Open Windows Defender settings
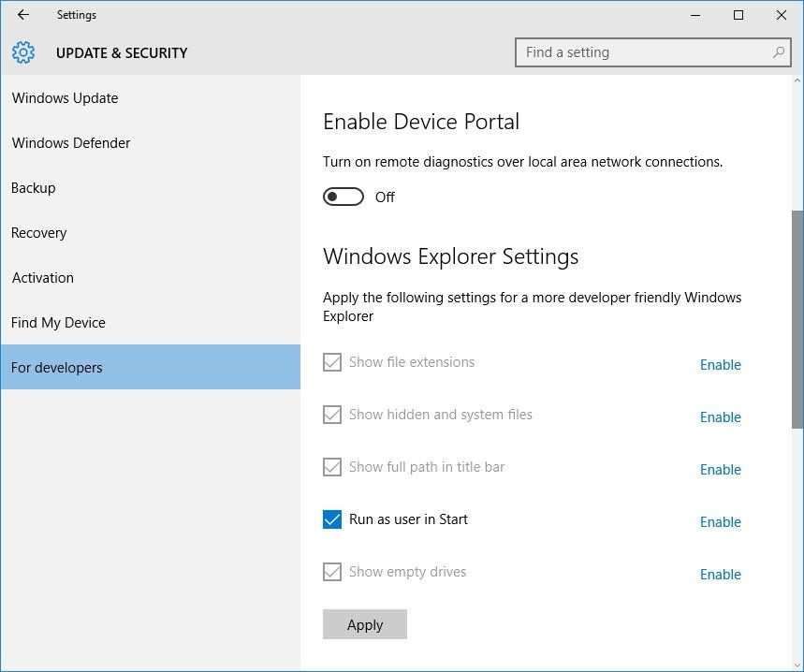 [70, 142]
